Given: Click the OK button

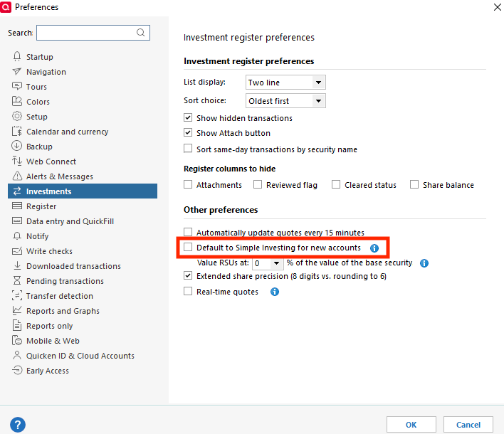Looking at the screenshot, I should 411,425.
